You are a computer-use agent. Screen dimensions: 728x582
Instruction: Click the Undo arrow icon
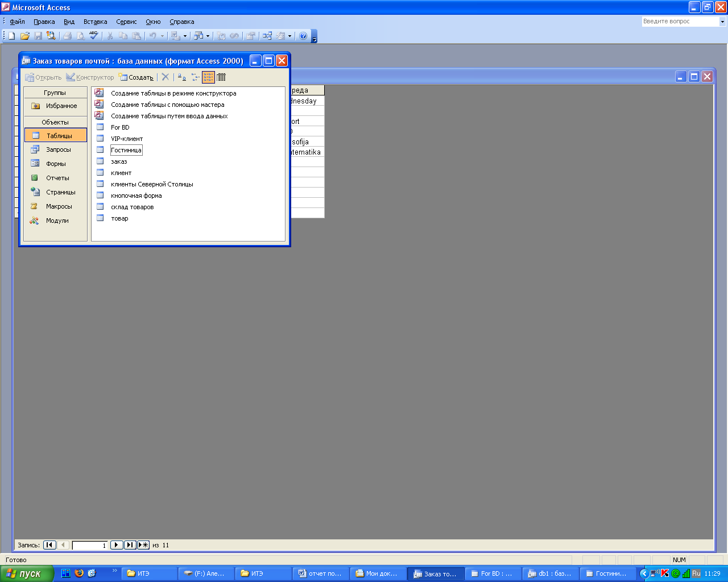tap(152, 36)
